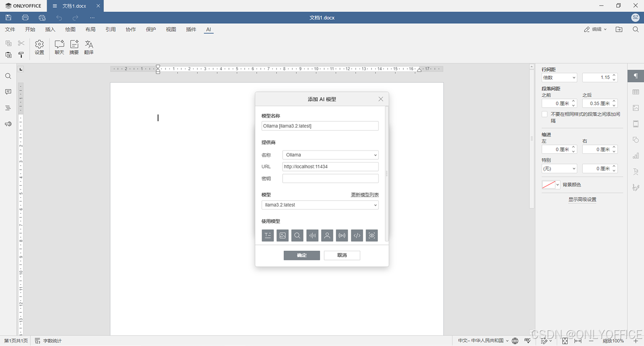
Task: Open the paragraph settings icon in right sidebar
Action: (x=636, y=76)
